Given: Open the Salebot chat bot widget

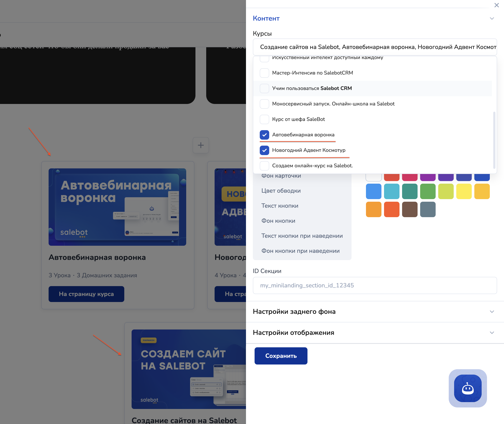Looking at the screenshot, I should point(468,388).
